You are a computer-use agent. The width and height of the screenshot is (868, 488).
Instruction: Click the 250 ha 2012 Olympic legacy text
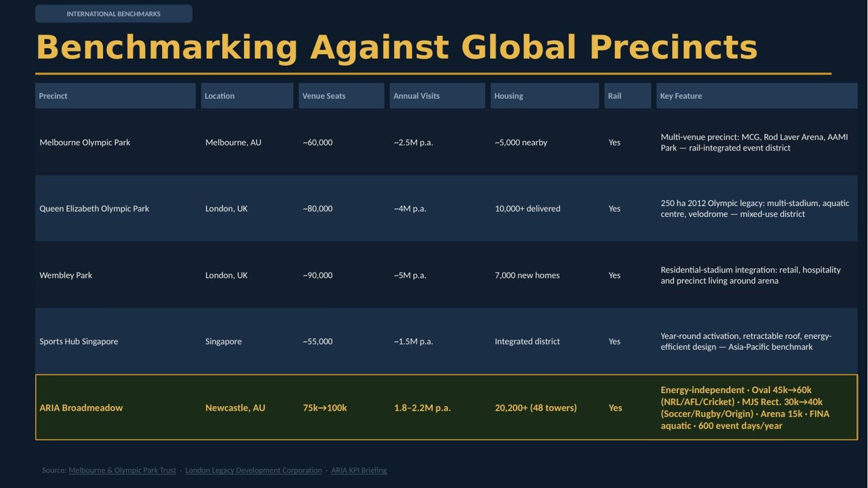pos(755,209)
